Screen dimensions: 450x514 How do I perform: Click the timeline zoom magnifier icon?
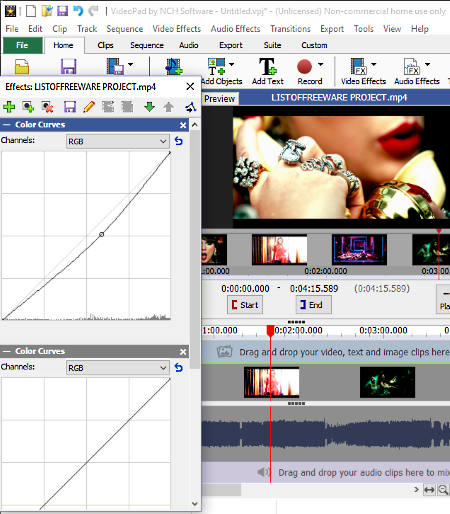[x=443, y=490]
